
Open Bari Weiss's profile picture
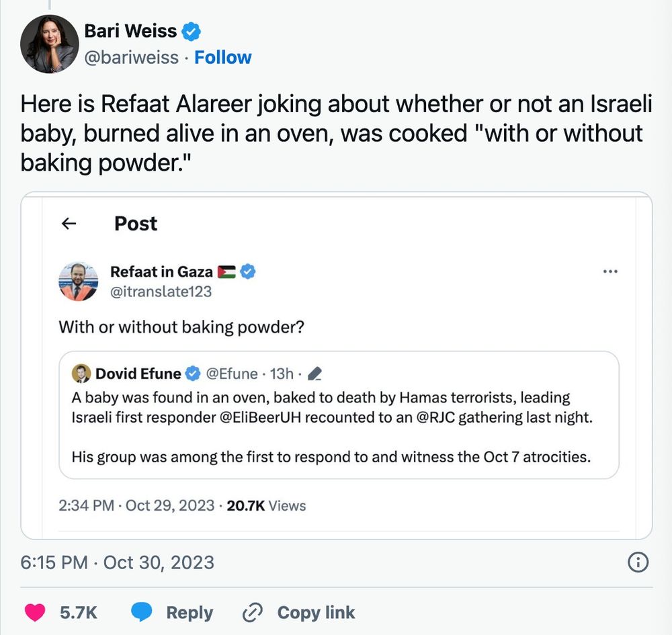click(50, 44)
